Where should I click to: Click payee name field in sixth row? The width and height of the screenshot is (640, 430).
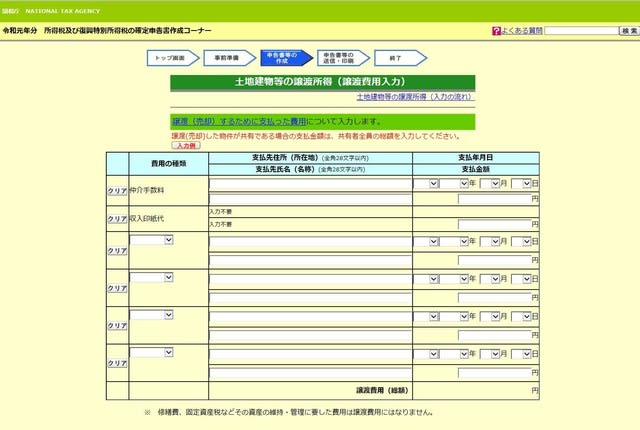pyautogui.click(x=310, y=373)
